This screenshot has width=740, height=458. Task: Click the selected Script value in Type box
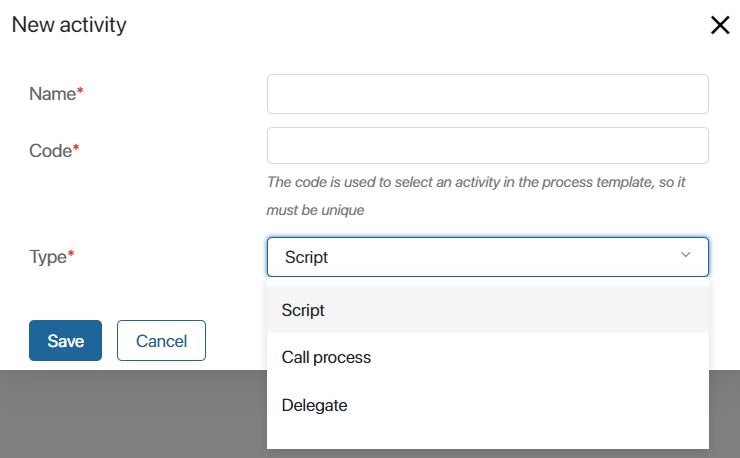point(306,257)
